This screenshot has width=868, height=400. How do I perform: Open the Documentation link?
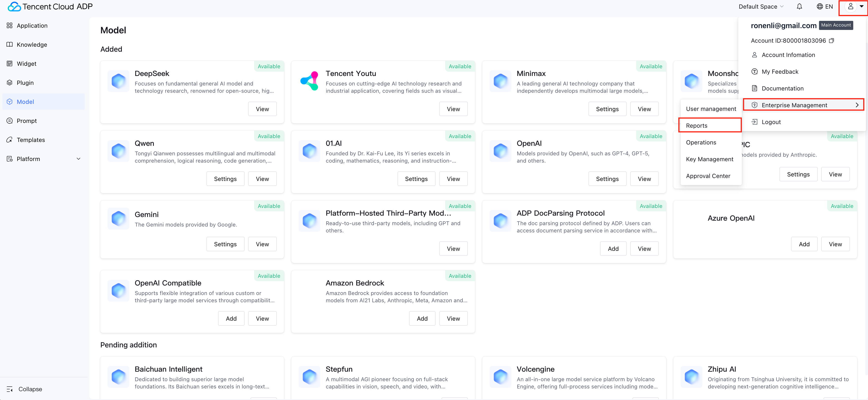(x=782, y=89)
